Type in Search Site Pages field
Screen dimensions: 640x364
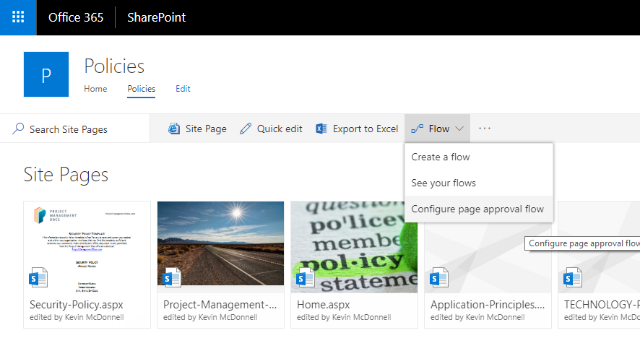pos(79,129)
